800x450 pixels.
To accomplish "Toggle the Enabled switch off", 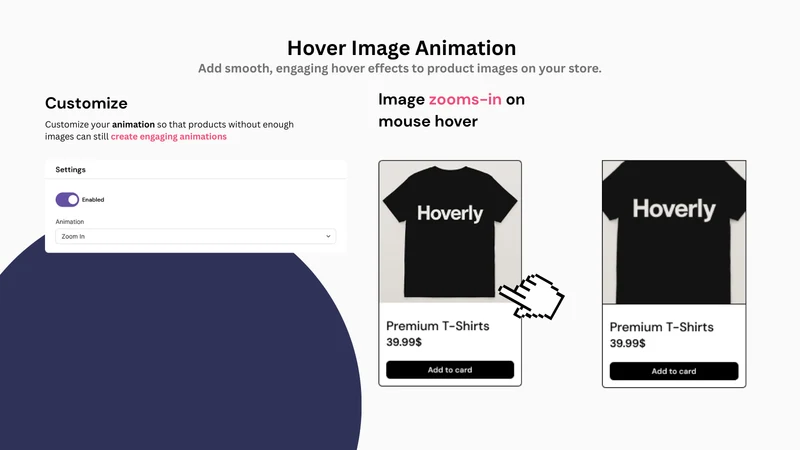I will [67, 199].
